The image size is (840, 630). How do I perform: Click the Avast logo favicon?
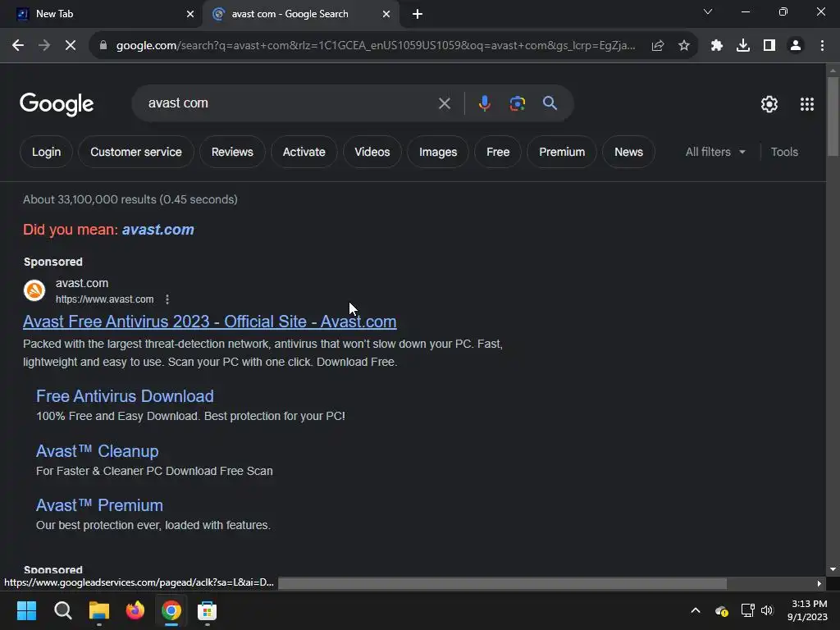[x=34, y=290]
